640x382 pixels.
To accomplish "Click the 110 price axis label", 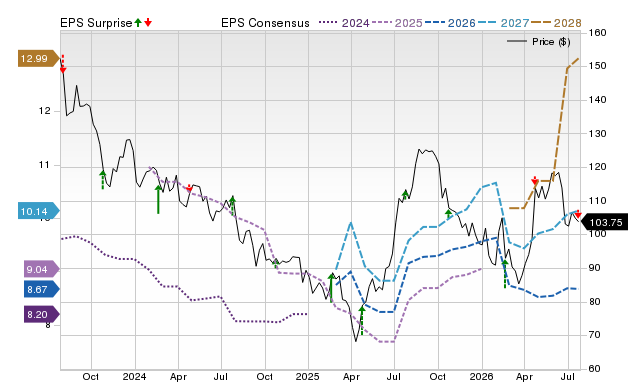I will coord(598,201).
